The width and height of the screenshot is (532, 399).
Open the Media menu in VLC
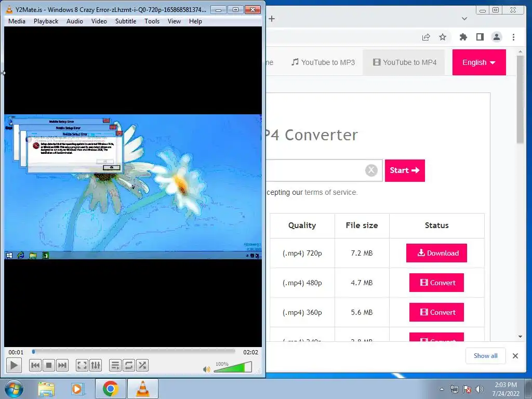click(17, 21)
